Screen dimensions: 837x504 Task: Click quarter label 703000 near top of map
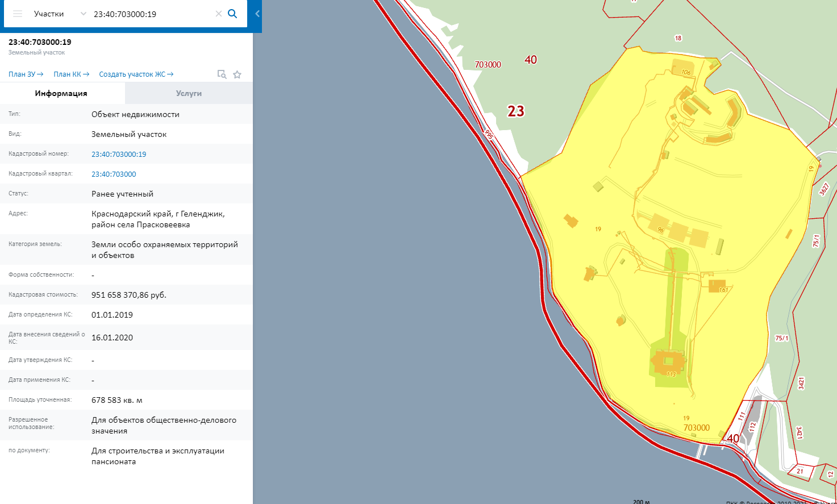tap(488, 64)
